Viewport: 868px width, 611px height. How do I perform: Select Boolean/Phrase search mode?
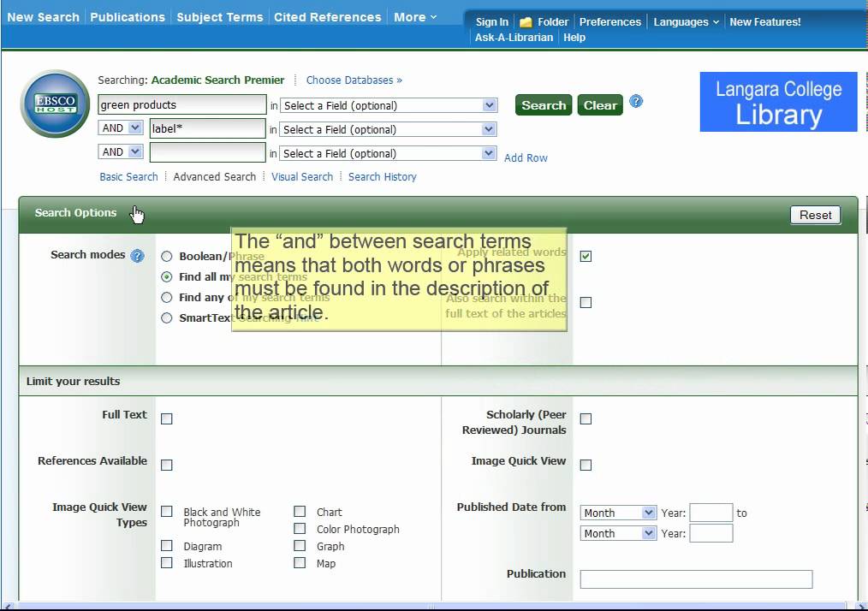(x=167, y=256)
